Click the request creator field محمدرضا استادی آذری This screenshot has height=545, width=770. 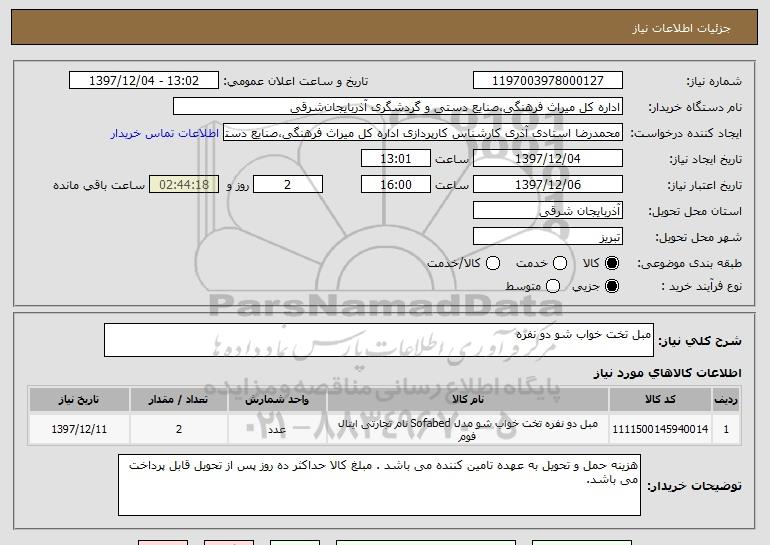click(x=423, y=133)
